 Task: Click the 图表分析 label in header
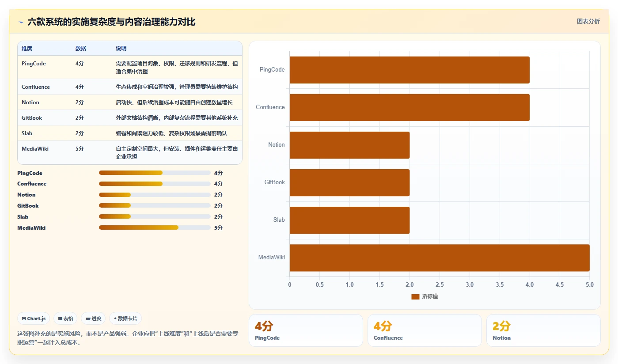[588, 21]
